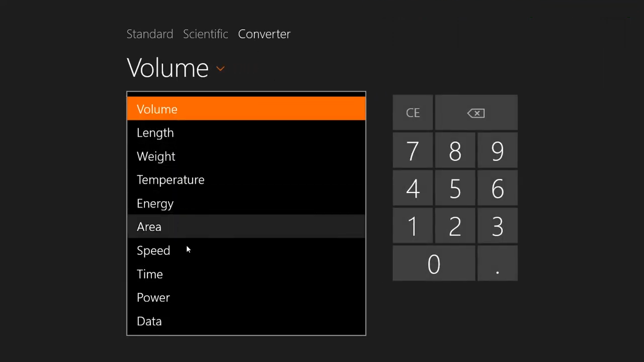Click the decimal point key

[497, 264]
